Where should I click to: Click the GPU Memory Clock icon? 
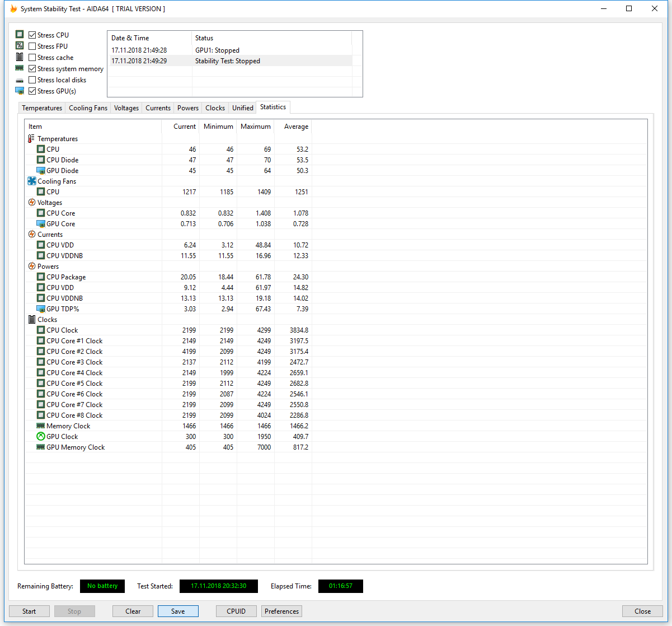[x=40, y=447]
